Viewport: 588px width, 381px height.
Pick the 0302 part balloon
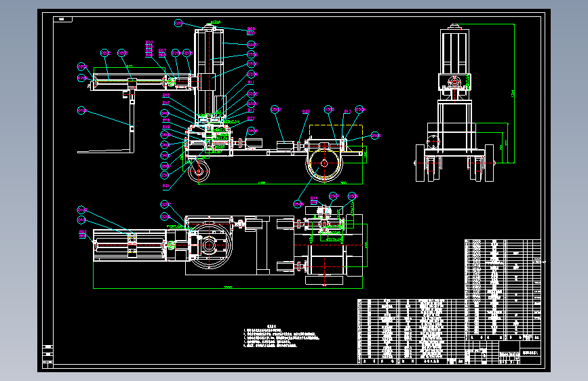[252, 55]
